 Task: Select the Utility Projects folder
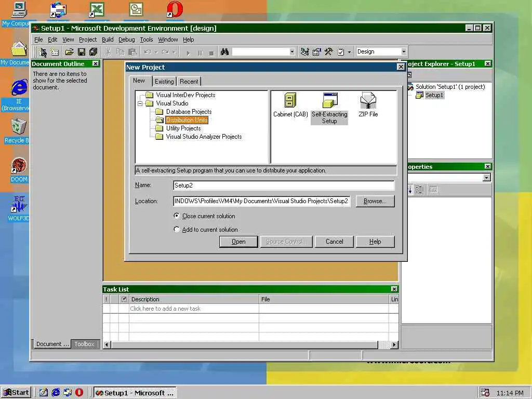pos(183,128)
